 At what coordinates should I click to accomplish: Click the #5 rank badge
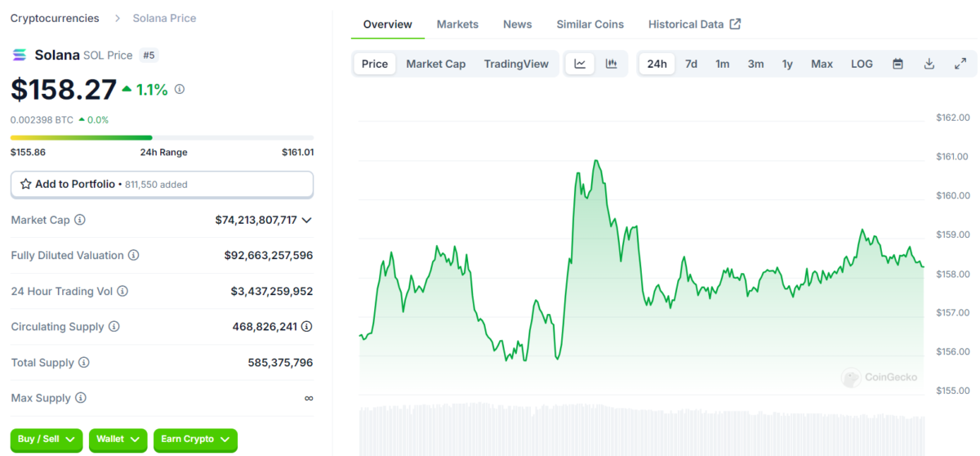[149, 55]
